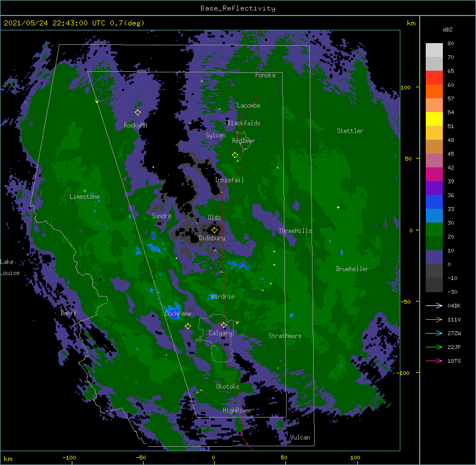Image resolution: width=476 pixels, height=465 pixels.
Task: Click the yellow diamond marker southeast of Cochrane
Action: pyautogui.click(x=188, y=326)
